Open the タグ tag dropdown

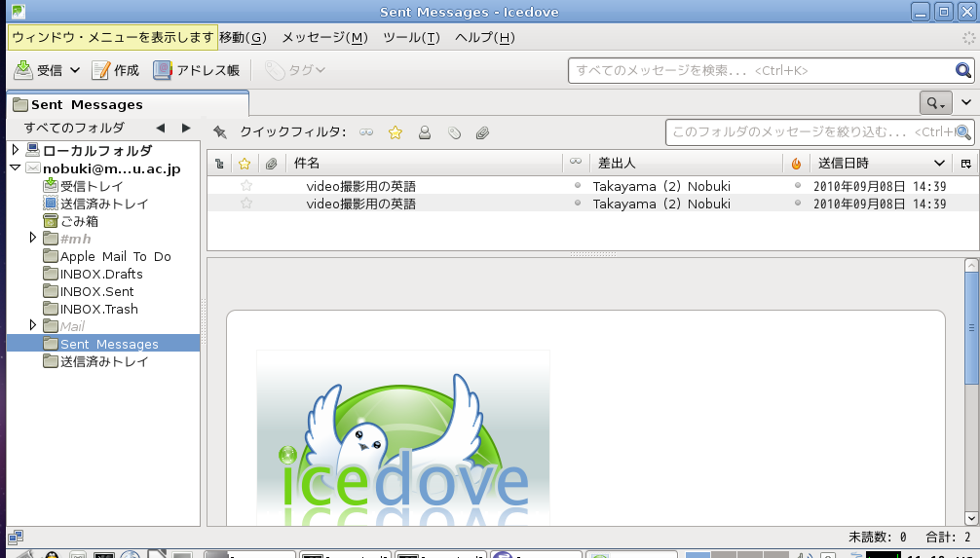coord(294,70)
